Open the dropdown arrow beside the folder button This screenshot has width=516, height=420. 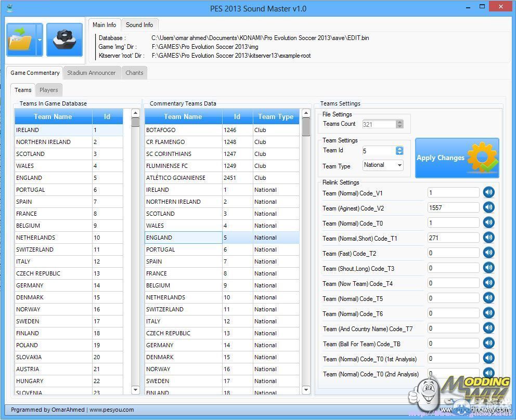(x=40, y=40)
